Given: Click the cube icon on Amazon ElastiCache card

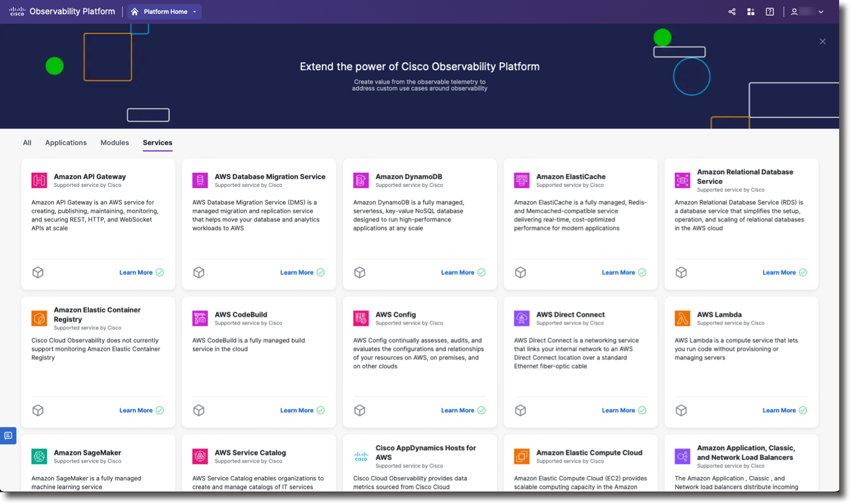Looking at the screenshot, I should (520, 273).
